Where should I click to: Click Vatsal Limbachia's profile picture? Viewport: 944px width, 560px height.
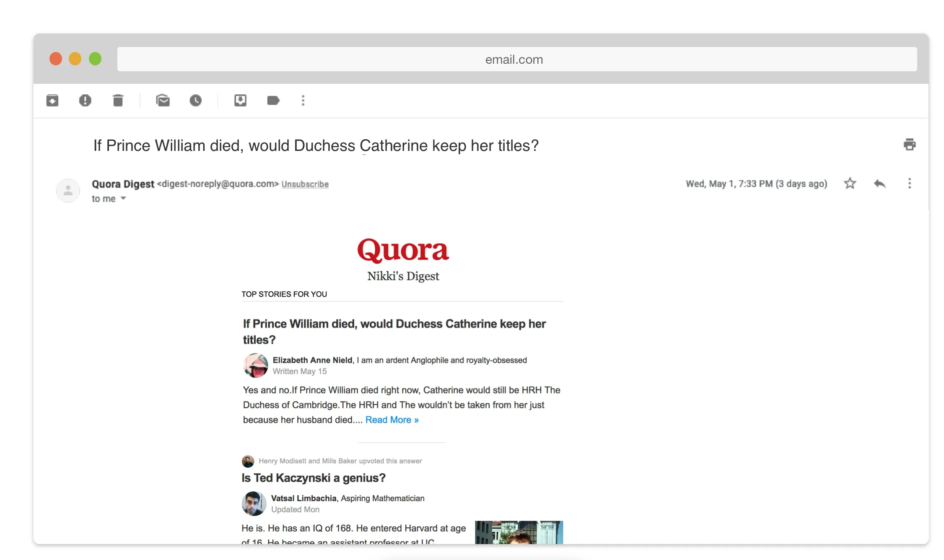[x=254, y=503]
